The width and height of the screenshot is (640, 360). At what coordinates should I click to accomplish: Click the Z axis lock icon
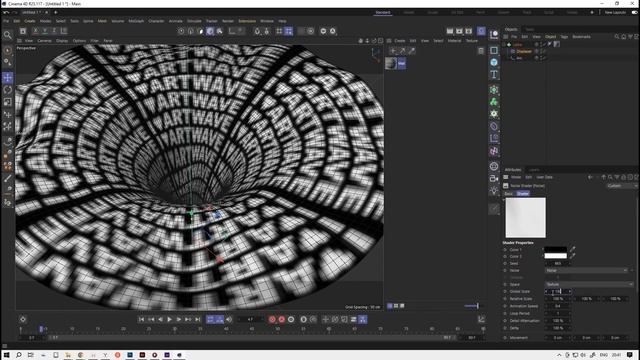(54, 31)
